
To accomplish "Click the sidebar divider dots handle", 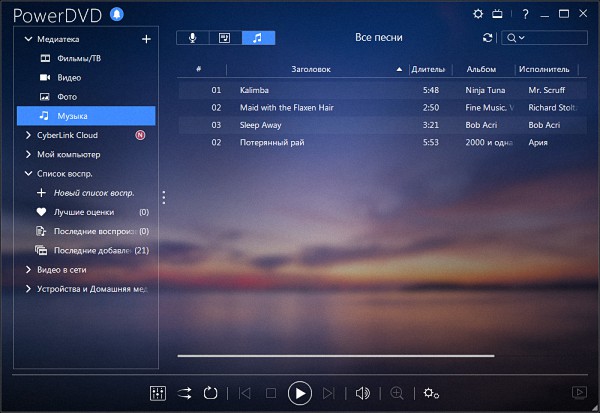I will pyautogui.click(x=164, y=198).
